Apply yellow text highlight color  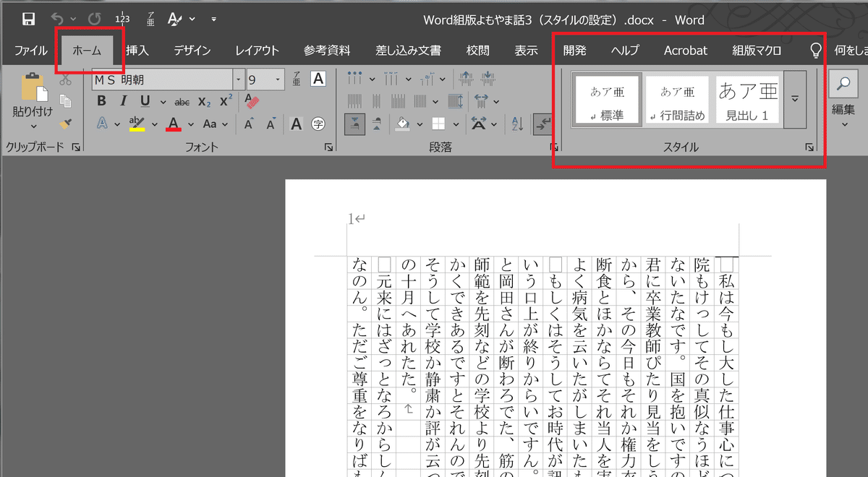(137, 124)
